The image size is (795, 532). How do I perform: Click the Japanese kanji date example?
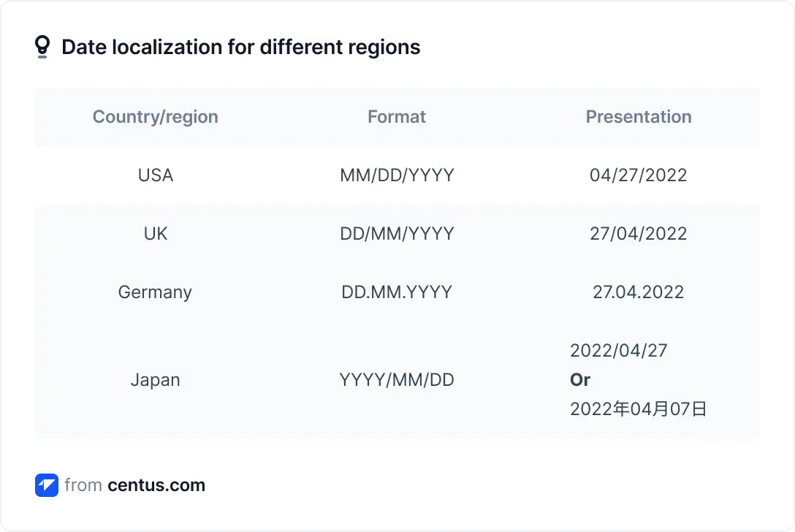[x=639, y=409]
